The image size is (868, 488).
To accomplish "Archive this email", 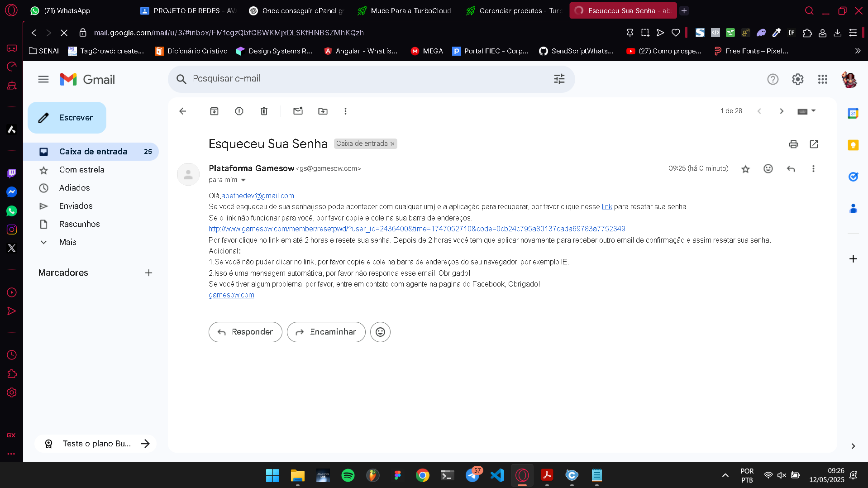I will (214, 111).
